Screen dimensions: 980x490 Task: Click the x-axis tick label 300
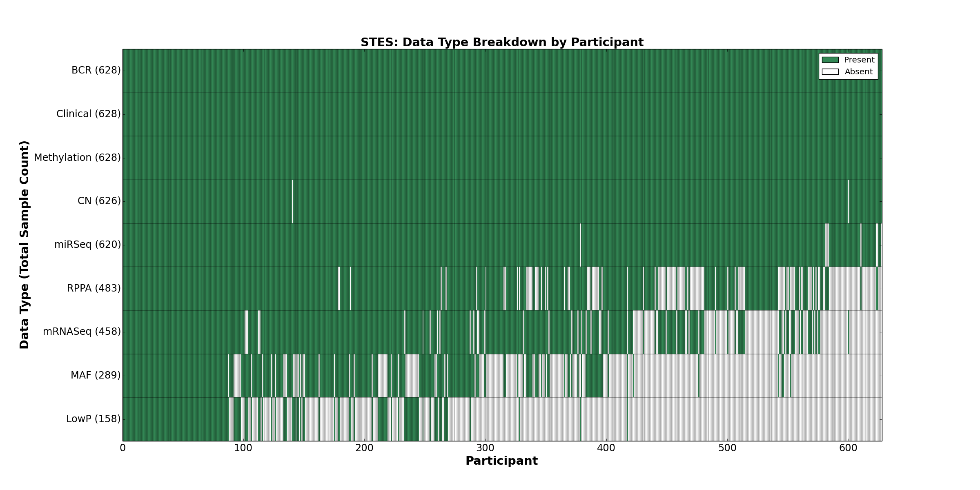[485, 448]
